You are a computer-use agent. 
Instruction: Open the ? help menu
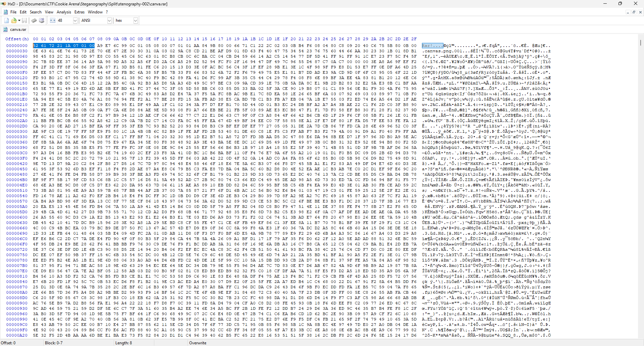(x=107, y=12)
